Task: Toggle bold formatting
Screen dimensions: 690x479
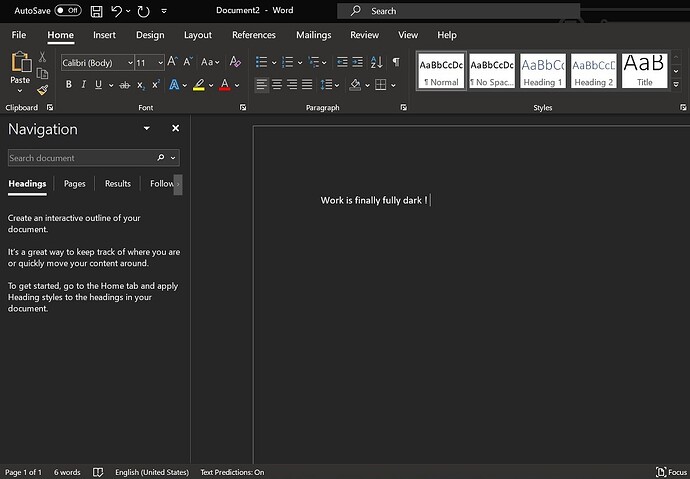Action: (69, 85)
